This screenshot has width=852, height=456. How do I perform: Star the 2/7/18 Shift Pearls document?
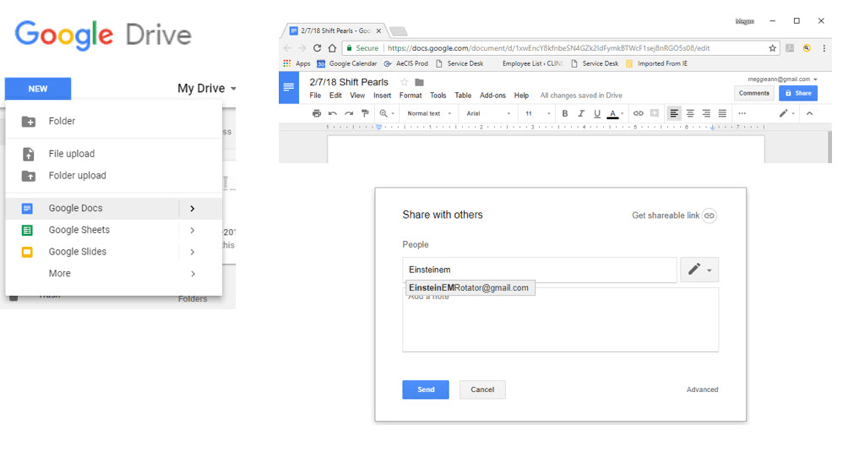404,82
